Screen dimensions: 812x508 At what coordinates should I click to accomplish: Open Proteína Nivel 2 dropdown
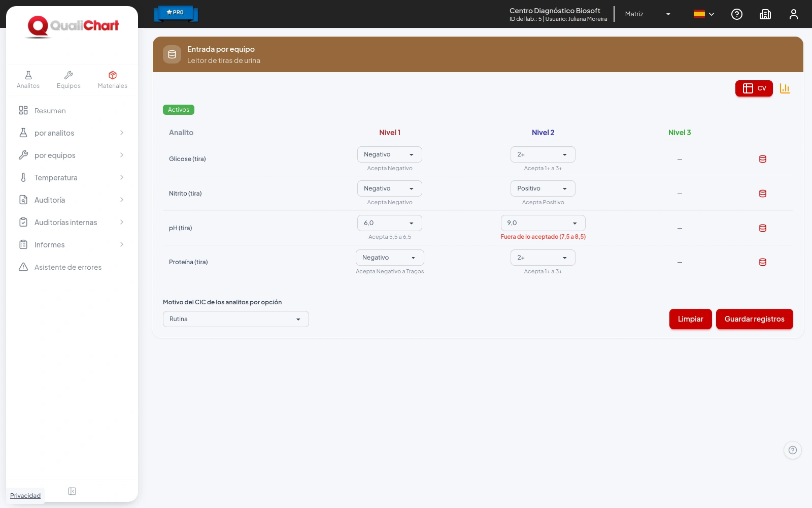(543, 258)
